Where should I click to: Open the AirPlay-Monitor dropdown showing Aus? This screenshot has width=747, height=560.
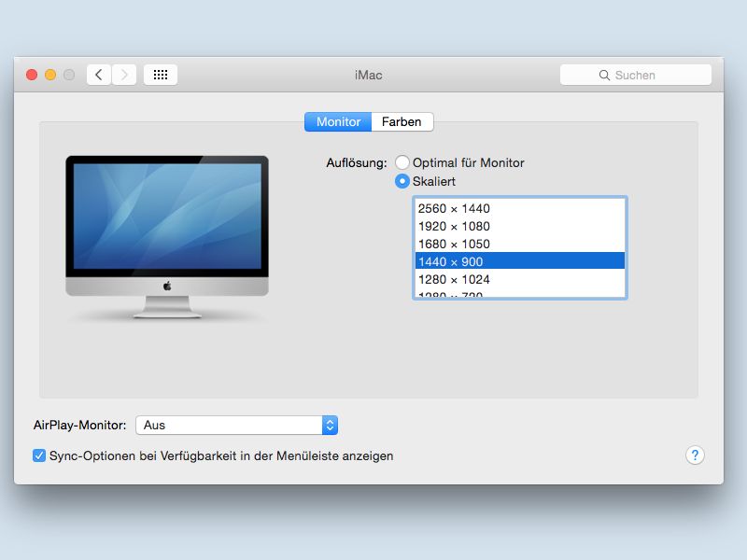pyautogui.click(x=237, y=426)
